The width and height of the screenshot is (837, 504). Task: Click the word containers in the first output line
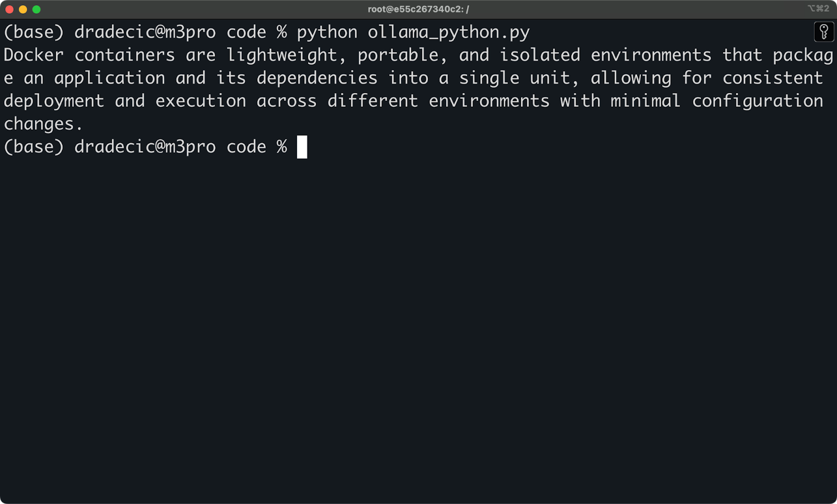[126, 54]
